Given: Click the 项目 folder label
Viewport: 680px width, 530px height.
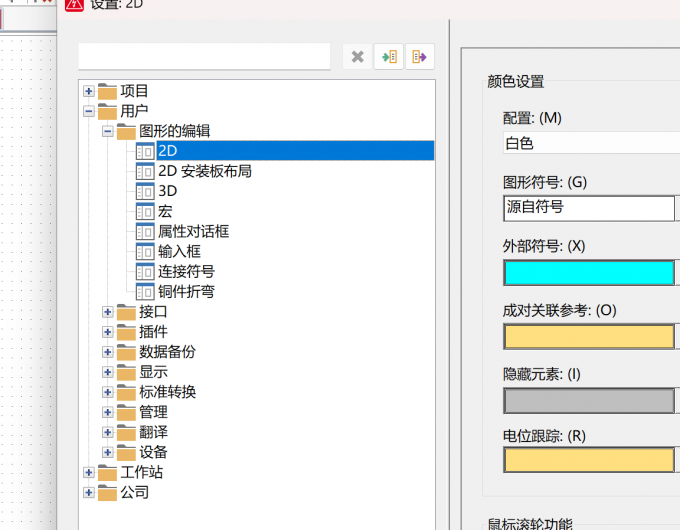Looking at the screenshot, I should point(134,91).
